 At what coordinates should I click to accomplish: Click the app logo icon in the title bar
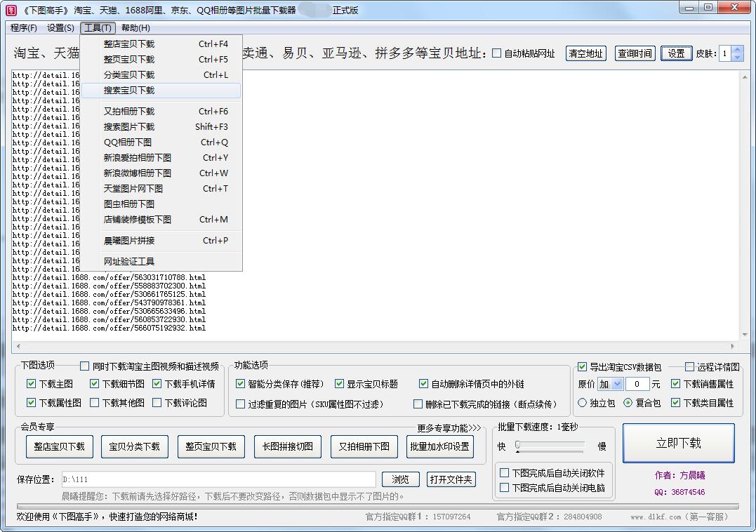point(9,8)
